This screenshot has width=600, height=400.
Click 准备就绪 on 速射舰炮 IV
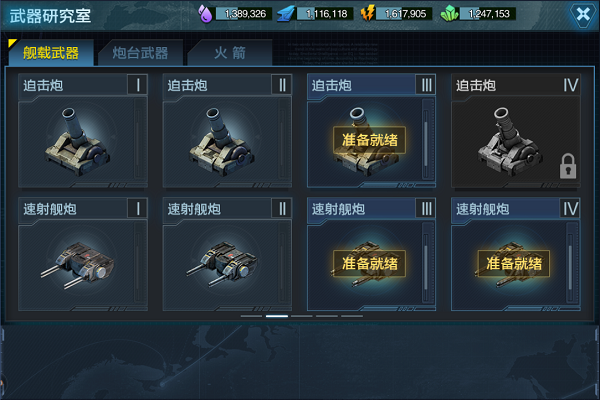click(x=514, y=264)
